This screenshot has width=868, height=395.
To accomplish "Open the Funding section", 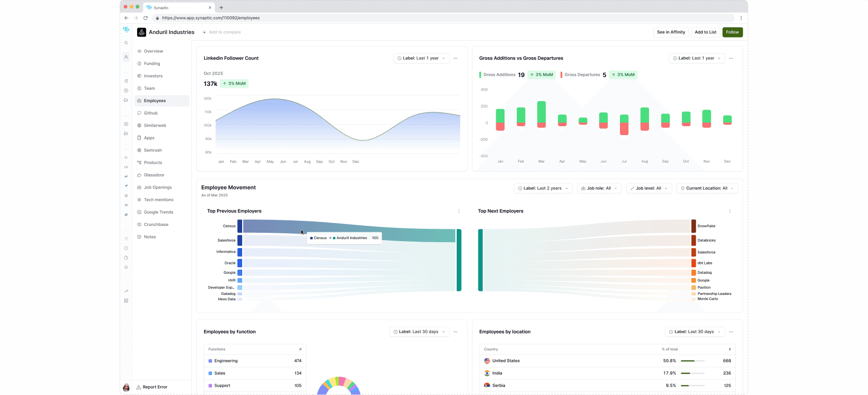I will coord(162,64).
